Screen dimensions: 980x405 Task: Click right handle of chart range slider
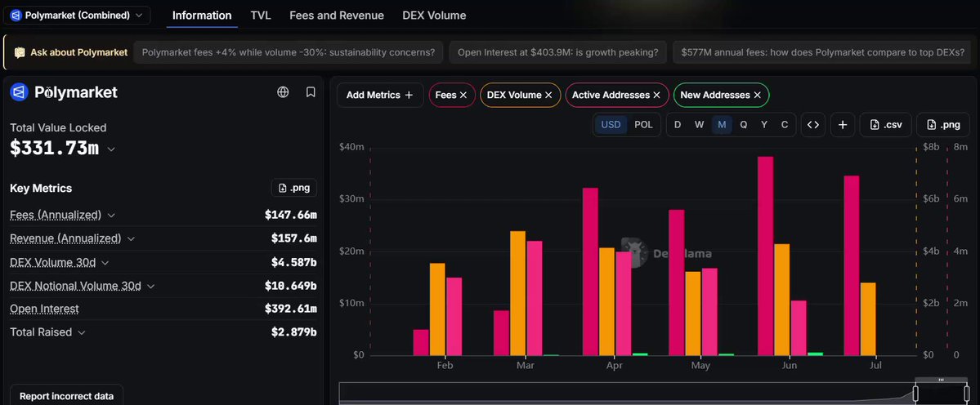967,393
